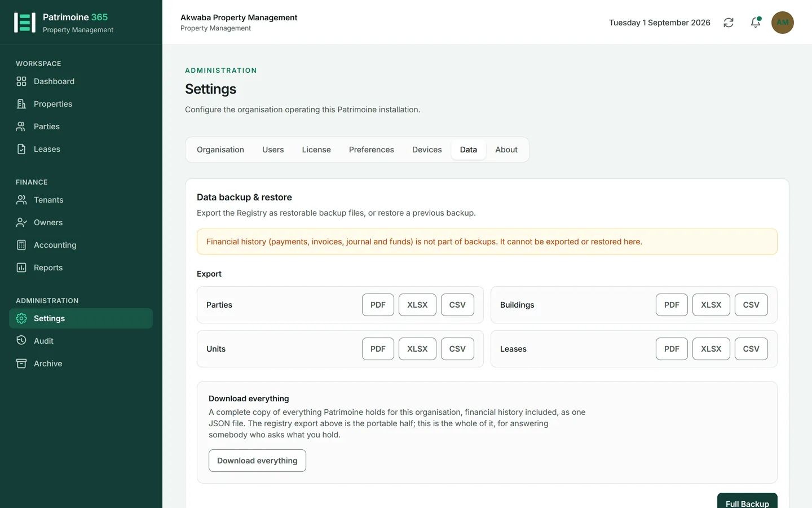Viewport: 812px width, 508px height.
Task: Export Leases as CSV
Action: click(751, 349)
